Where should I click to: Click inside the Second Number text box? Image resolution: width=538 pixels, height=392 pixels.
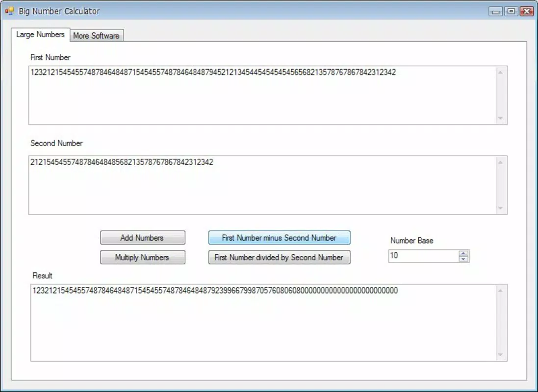[x=262, y=185]
